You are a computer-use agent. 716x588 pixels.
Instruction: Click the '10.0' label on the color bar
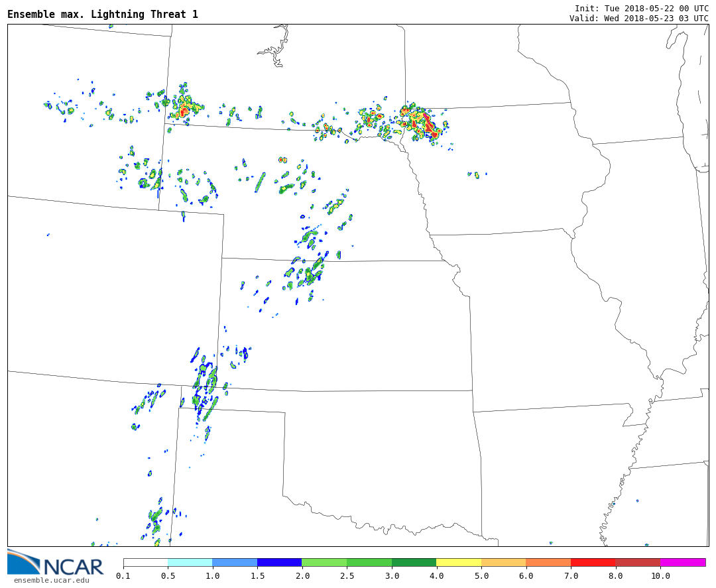(x=660, y=576)
